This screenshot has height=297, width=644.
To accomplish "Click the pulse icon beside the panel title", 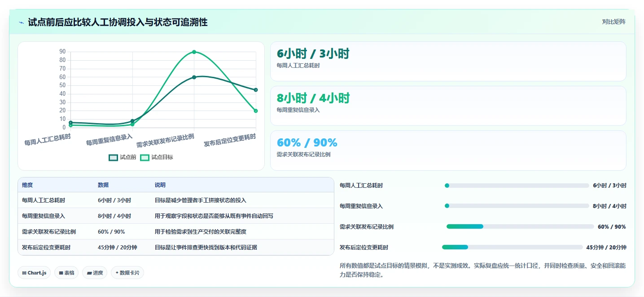I will [22, 22].
